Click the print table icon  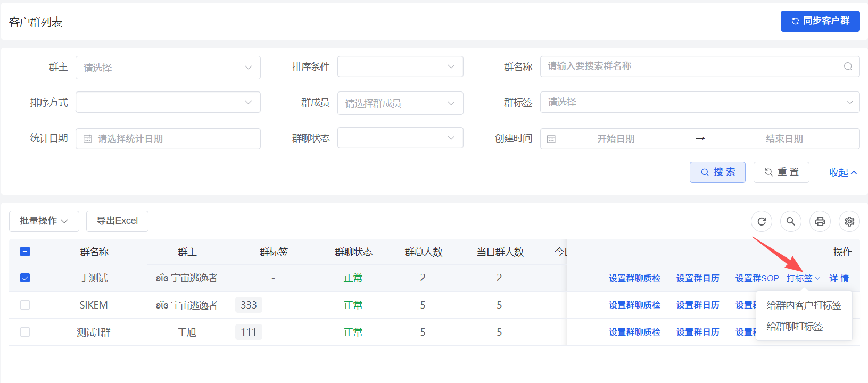[x=820, y=221]
